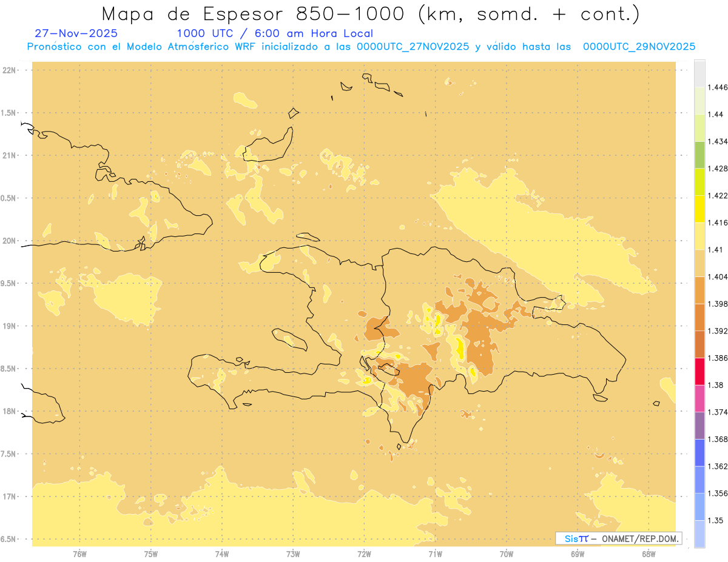Click longitude label 73W
This screenshot has height=562, width=728.
point(293,554)
